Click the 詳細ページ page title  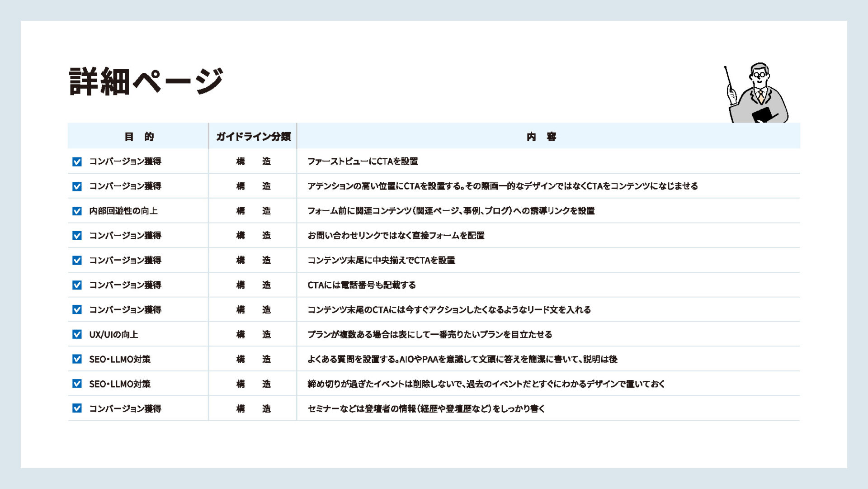point(146,82)
